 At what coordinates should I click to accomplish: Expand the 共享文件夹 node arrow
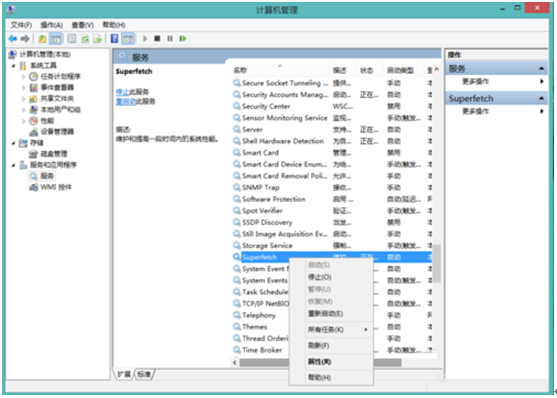[23, 99]
